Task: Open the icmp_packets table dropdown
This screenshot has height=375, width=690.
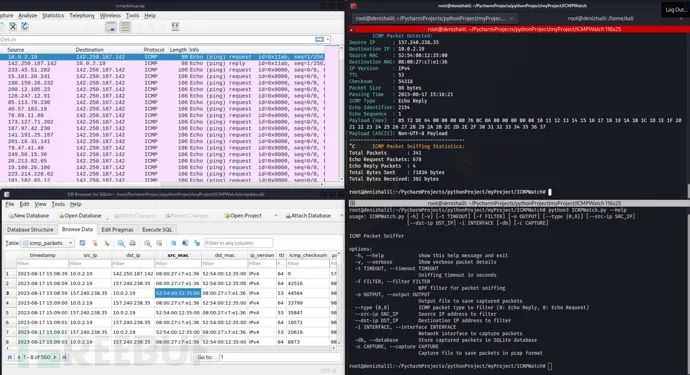Action: coord(48,243)
